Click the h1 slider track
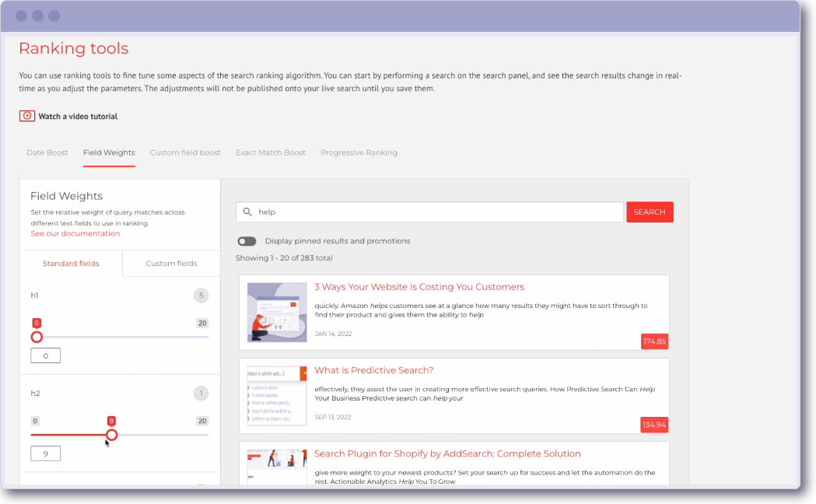Image resolution: width=816 pixels, height=504 pixels. click(x=120, y=337)
